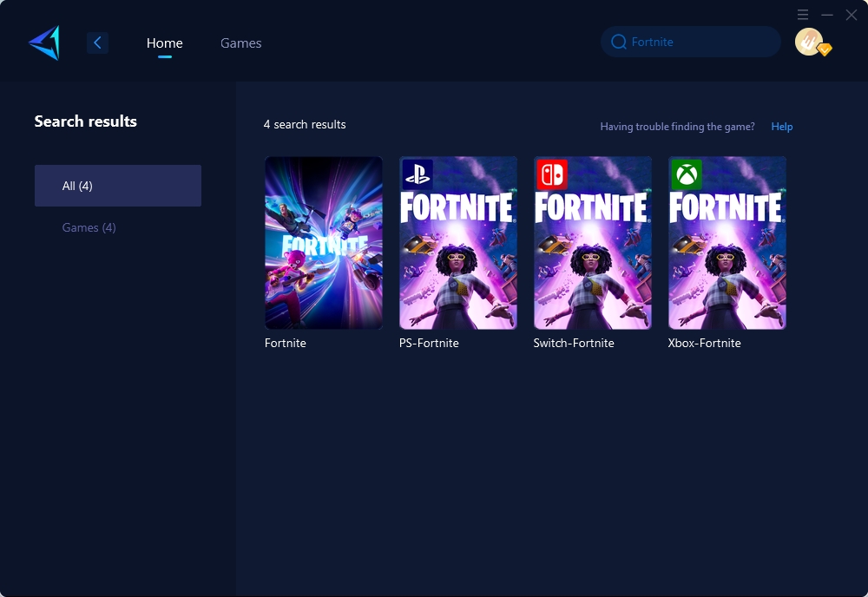Click the Xbox-Fortnite title label
Viewport: 868px width, 597px height.
coord(705,343)
